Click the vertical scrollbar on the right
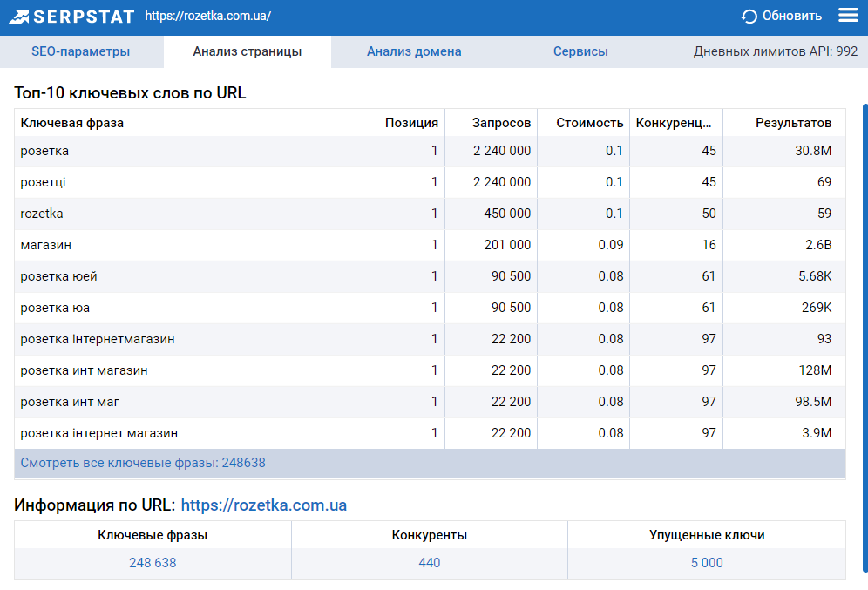 pyautogui.click(x=865, y=337)
